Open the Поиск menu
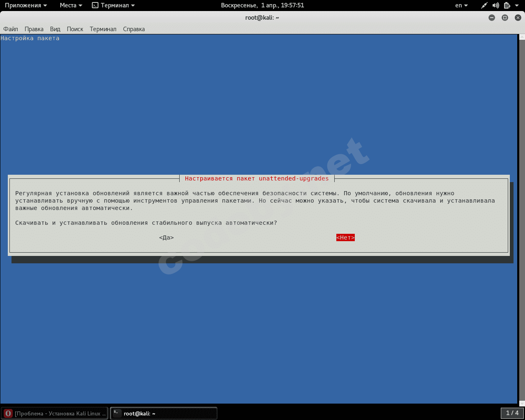The height and width of the screenshot is (420, 525). click(75, 29)
